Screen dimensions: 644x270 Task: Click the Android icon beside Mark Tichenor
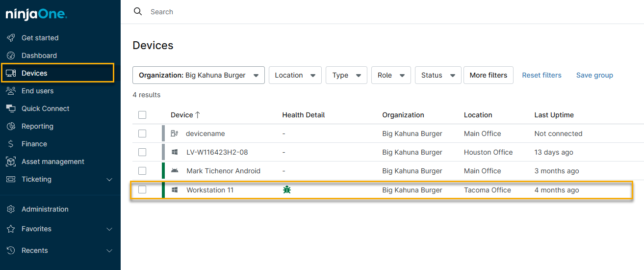175,171
